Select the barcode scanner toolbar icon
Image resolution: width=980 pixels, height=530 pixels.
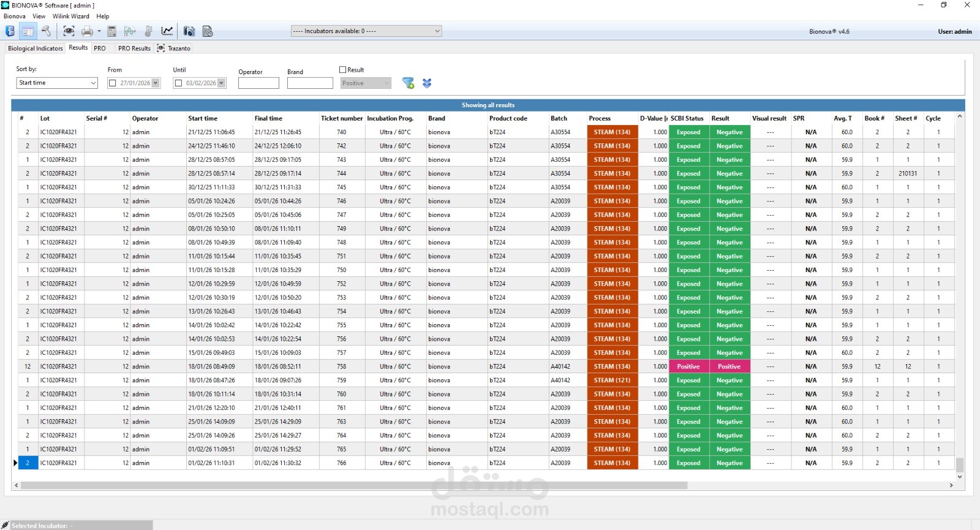(x=46, y=31)
